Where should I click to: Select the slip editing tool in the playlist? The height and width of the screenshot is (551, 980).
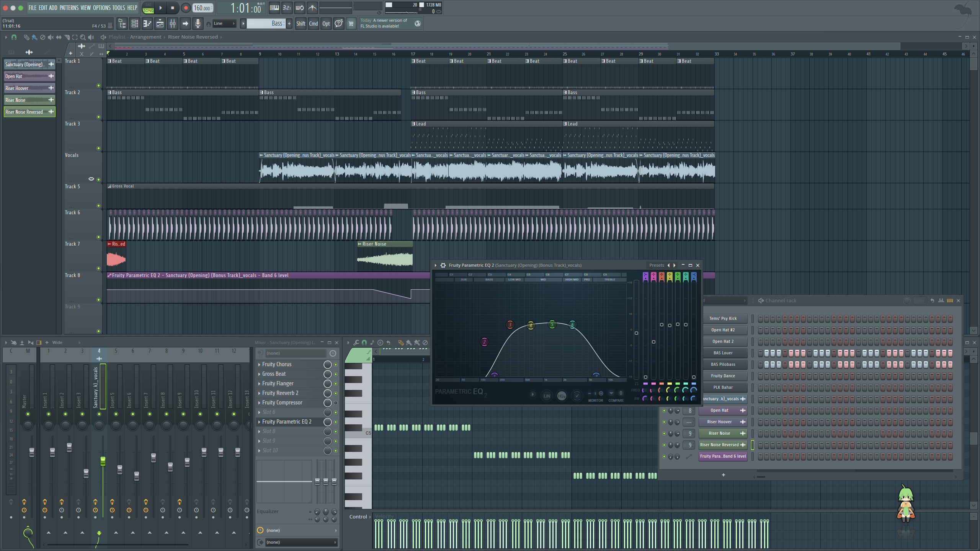click(58, 37)
